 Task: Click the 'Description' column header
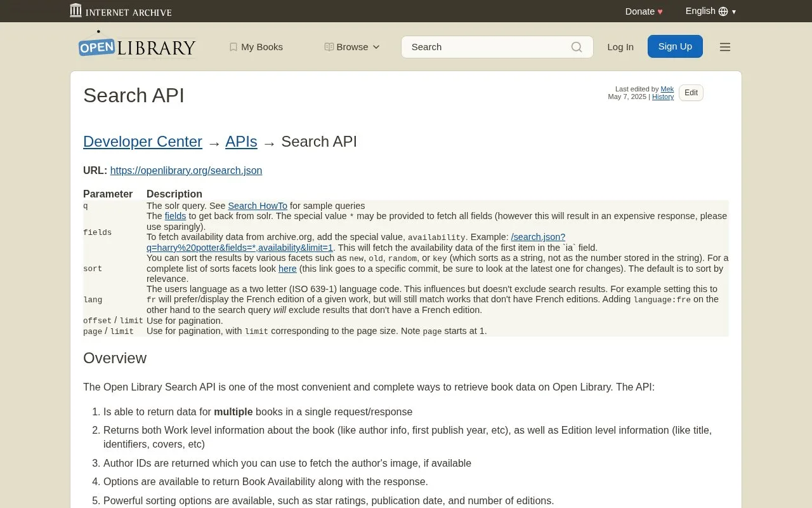click(x=174, y=194)
